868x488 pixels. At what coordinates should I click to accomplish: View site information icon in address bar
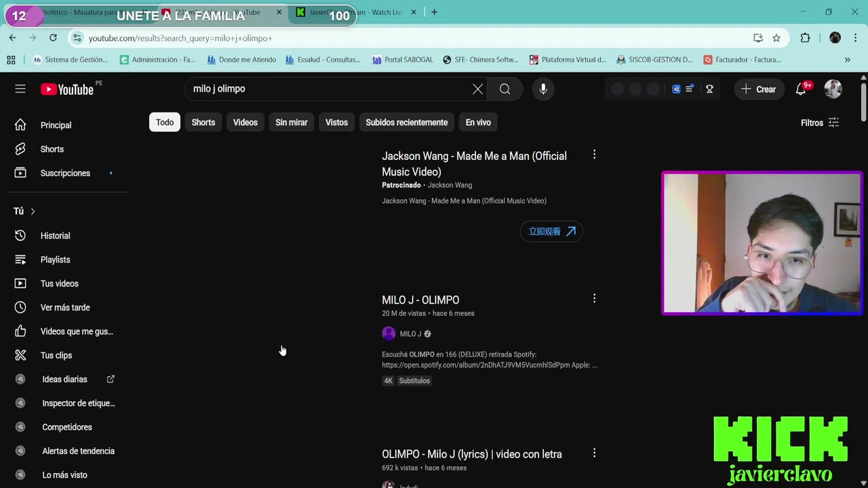[77, 38]
